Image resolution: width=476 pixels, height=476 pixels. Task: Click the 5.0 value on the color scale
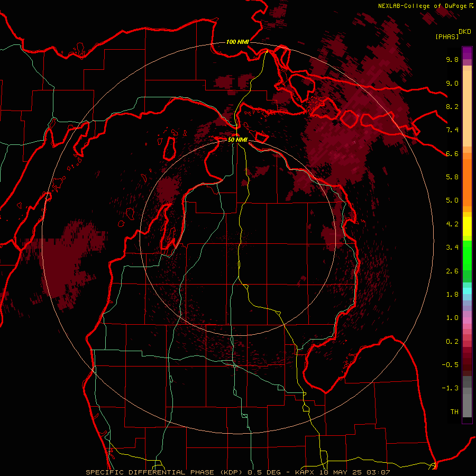tap(452, 200)
